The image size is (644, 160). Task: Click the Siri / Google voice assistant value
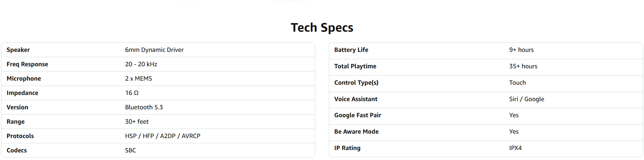[x=527, y=99]
